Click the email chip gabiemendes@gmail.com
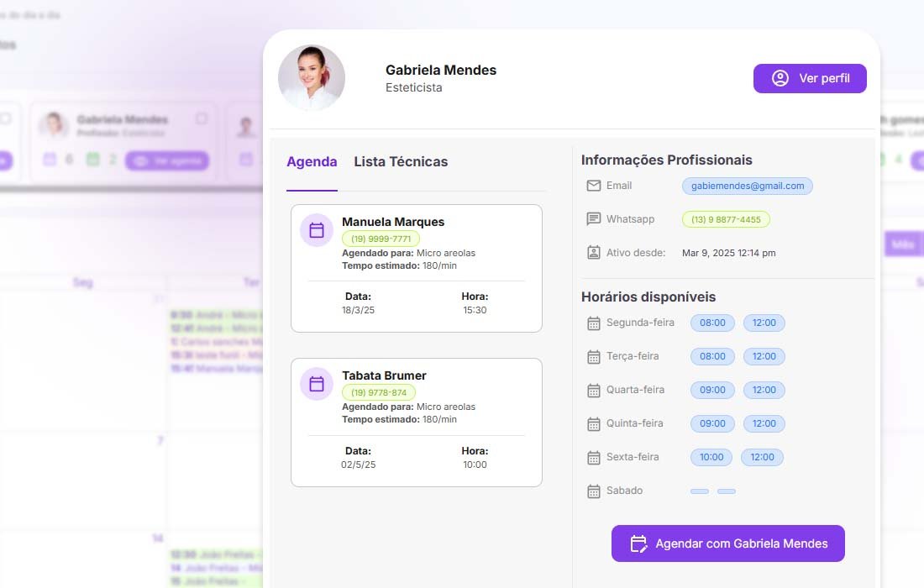This screenshot has height=588, width=924. [748, 186]
